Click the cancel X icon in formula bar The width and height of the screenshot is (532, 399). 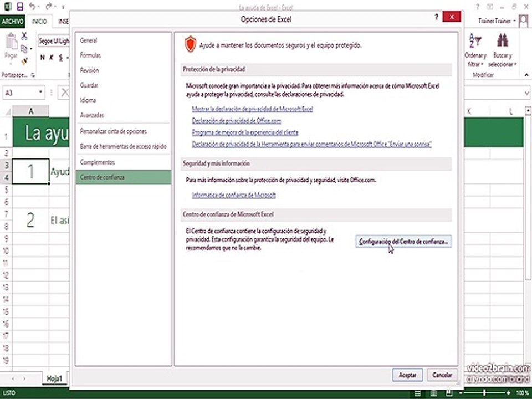click(64, 93)
